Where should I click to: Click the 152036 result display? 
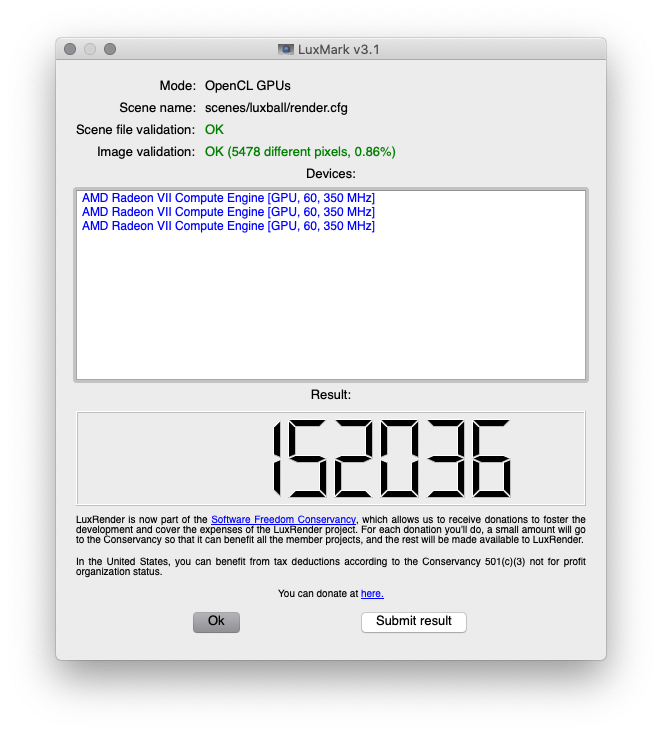click(x=331, y=458)
